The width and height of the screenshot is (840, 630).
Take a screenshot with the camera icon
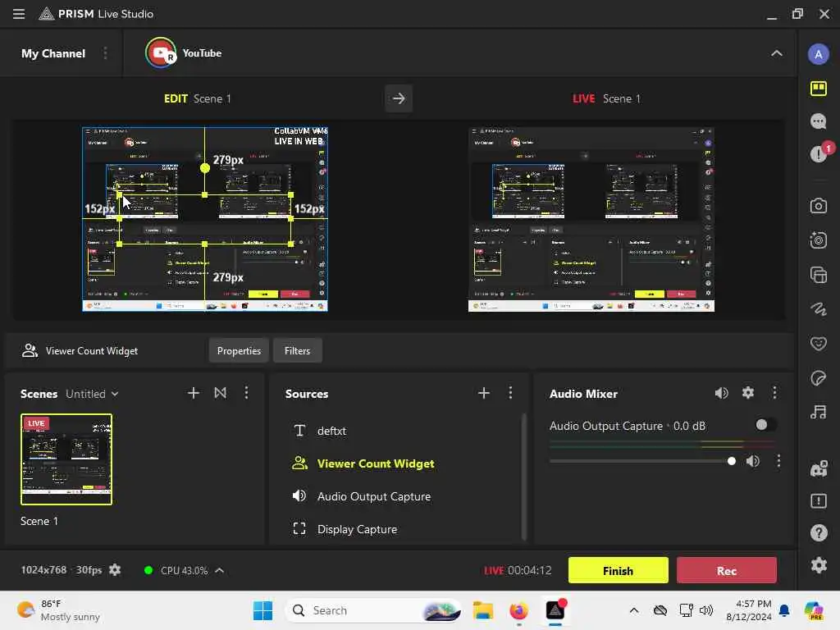[x=818, y=206]
